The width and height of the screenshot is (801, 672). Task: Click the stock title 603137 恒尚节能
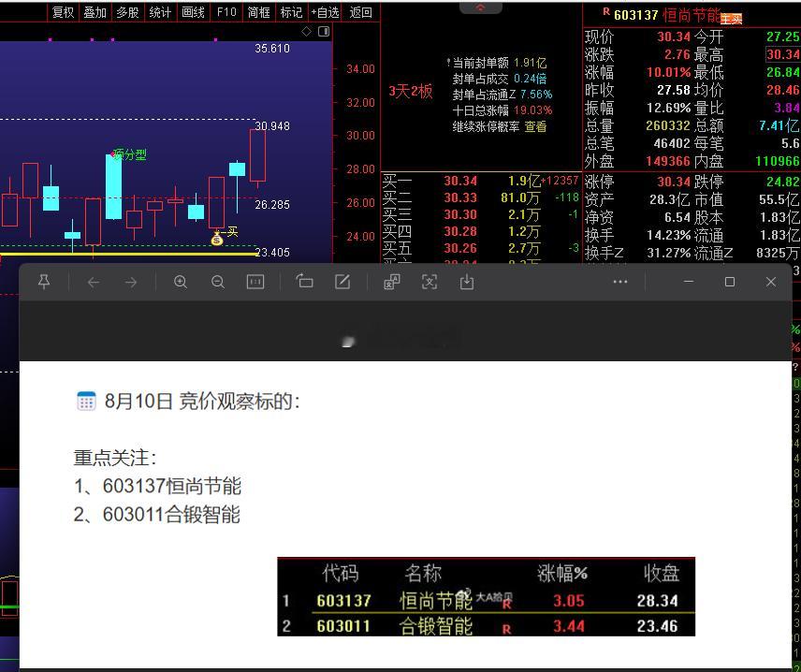(x=666, y=15)
